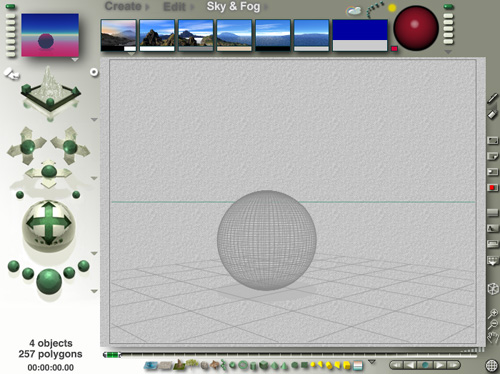Click the wireframe cube display icon
Image resolution: width=500 pixels, height=374 pixels.
tap(493, 289)
